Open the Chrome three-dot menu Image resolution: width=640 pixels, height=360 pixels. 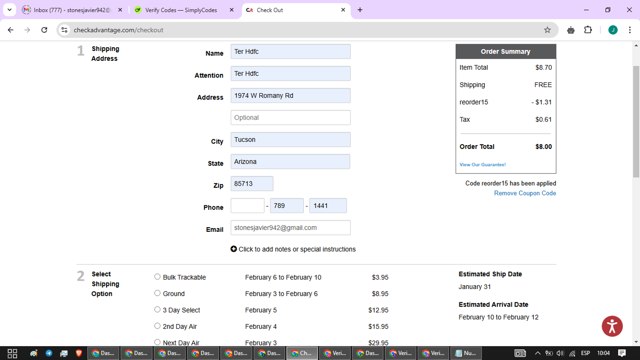point(630,30)
